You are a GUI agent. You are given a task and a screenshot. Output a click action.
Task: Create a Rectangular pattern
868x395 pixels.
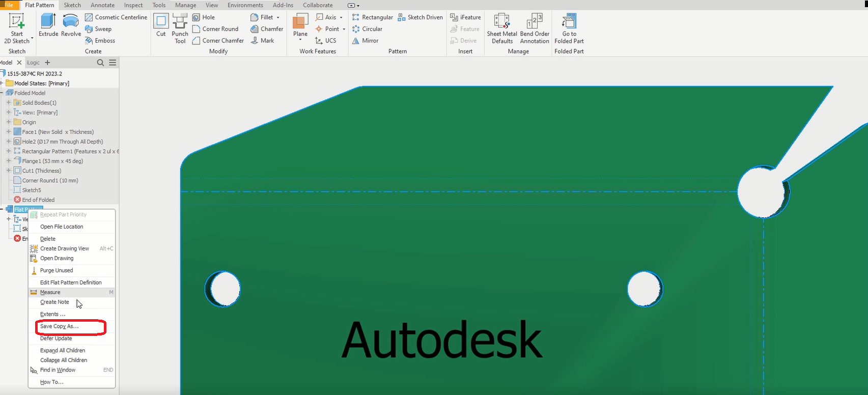click(372, 17)
